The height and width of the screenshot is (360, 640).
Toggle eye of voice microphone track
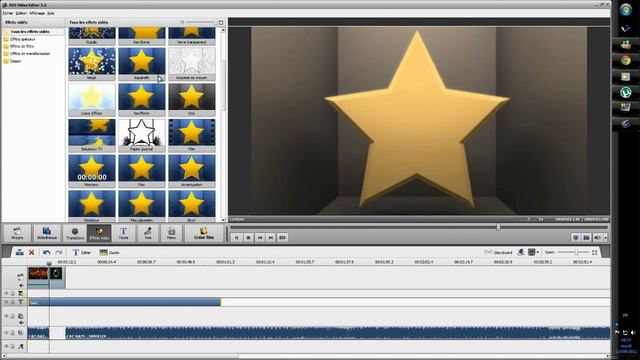coord(6,346)
